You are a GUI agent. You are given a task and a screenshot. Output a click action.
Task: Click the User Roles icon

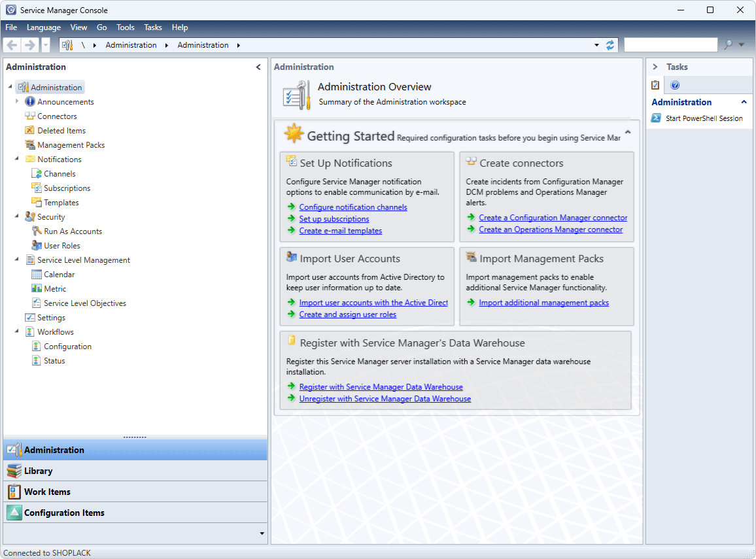[36, 246]
